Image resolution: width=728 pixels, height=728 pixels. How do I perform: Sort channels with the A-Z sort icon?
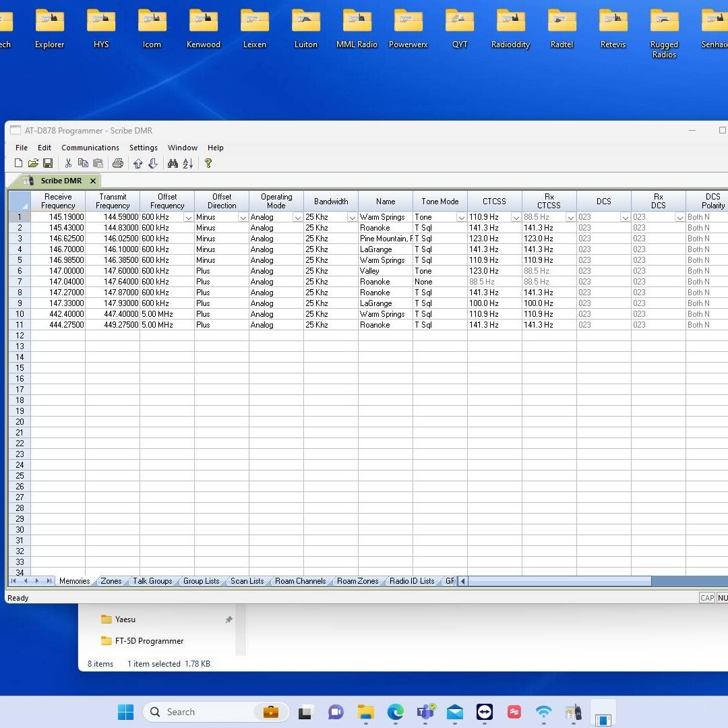click(x=187, y=163)
